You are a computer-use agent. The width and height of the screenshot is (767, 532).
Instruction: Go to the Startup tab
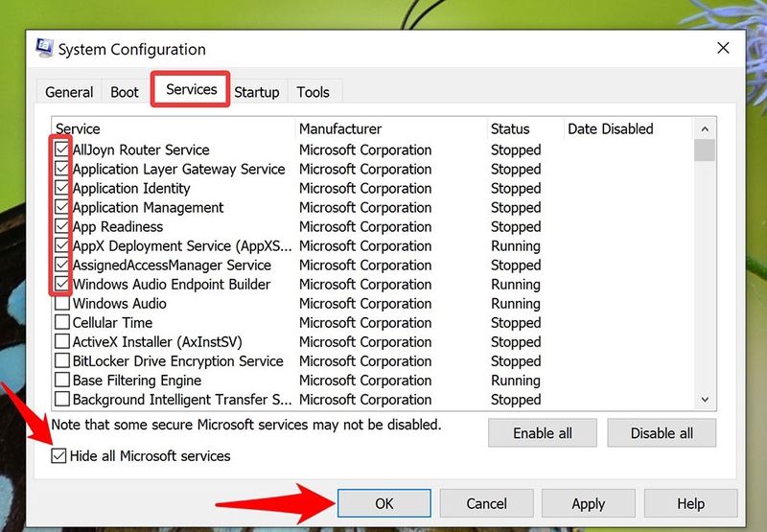[257, 92]
